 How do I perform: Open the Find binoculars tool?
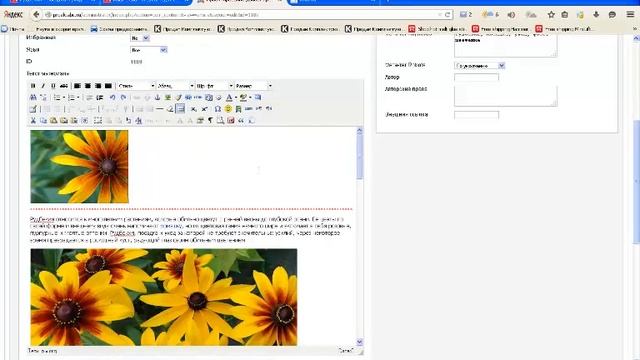(33, 97)
